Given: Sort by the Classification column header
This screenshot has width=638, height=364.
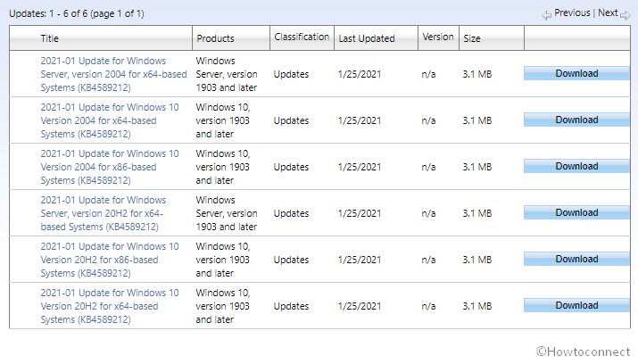Looking at the screenshot, I should click(302, 38).
